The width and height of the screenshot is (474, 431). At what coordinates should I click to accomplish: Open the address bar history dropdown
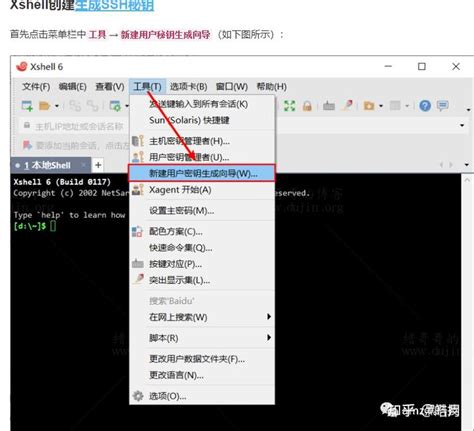click(x=462, y=125)
